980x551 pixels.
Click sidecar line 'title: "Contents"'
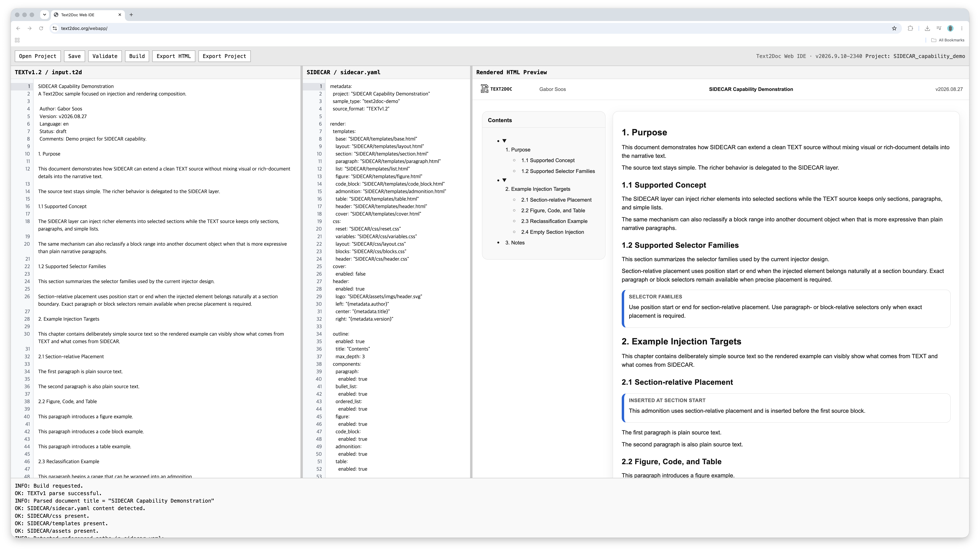(x=353, y=349)
